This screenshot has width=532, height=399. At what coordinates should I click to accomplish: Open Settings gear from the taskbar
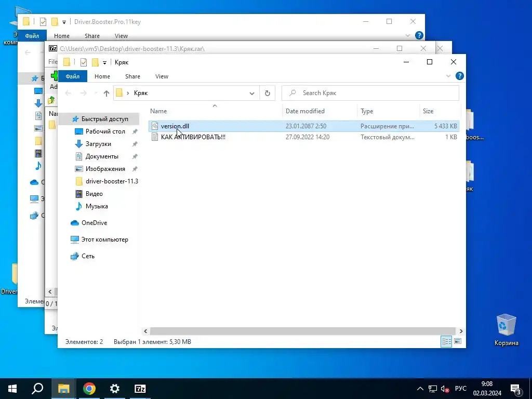(115, 389)
